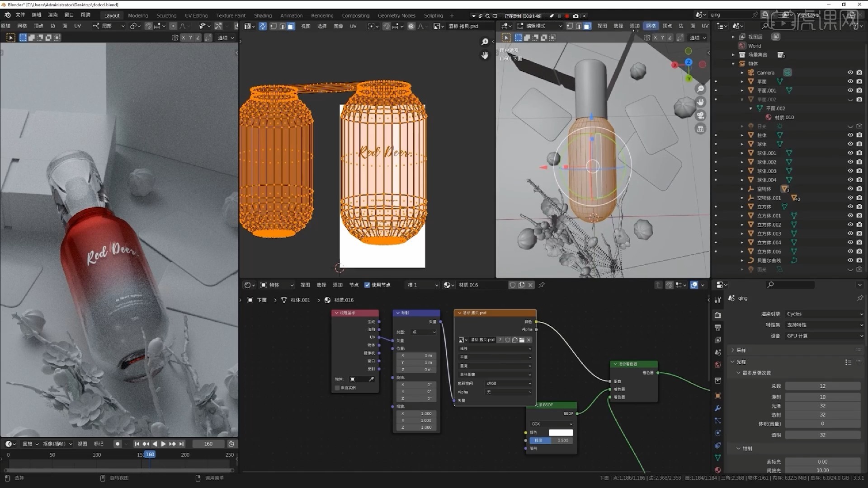Click the current frame field showing 160
Viewport: 868px width, 488px height.
tap(208, 444)
